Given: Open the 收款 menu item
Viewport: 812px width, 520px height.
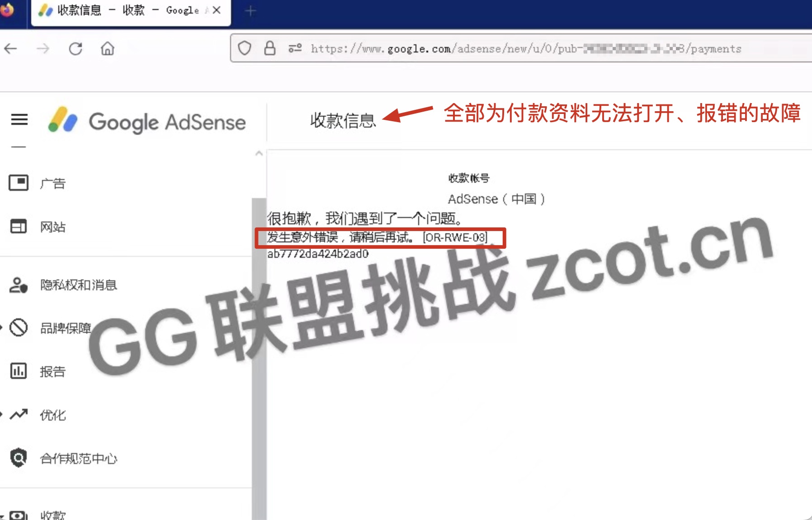Looking at the screenshot, I should point(53,515).
